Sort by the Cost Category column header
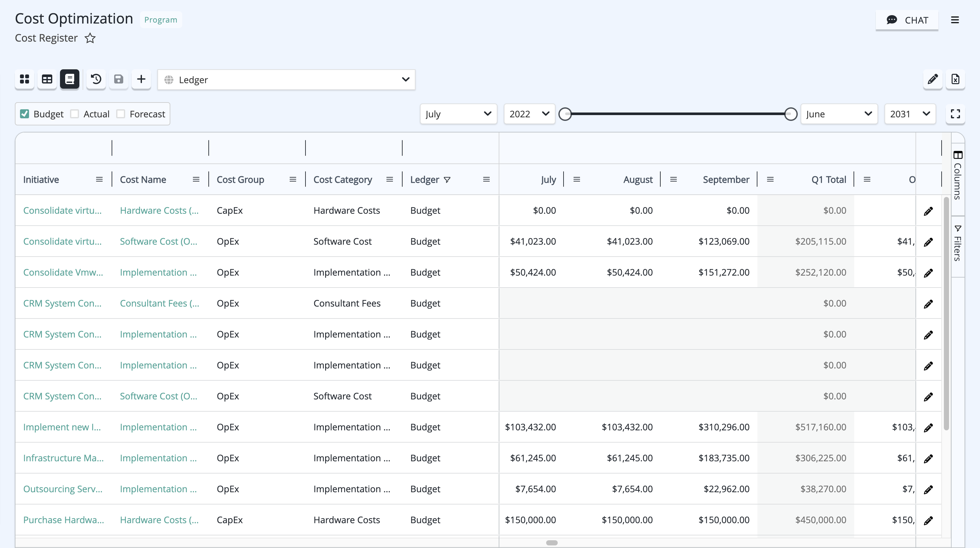Screen dimensions: 980x548 343,180
